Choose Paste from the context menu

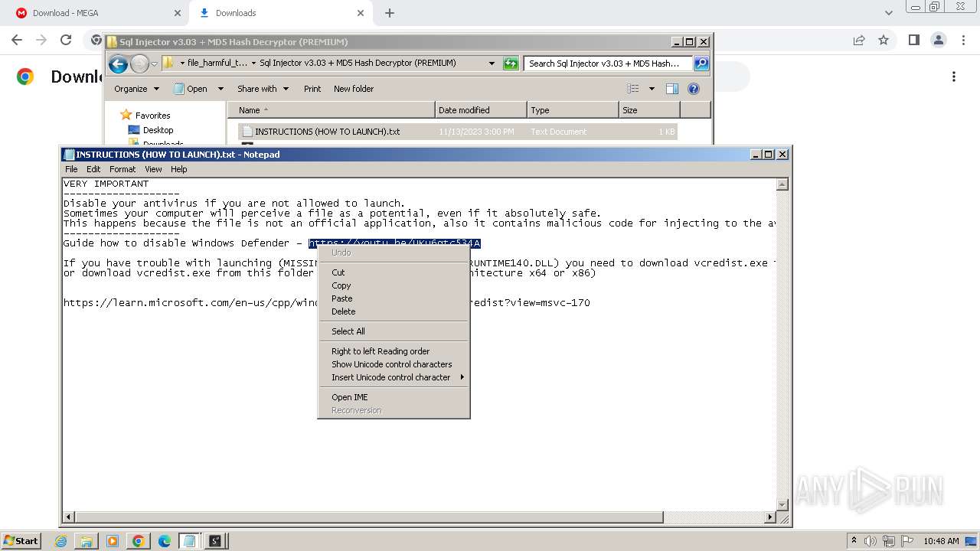click(394, 298)
